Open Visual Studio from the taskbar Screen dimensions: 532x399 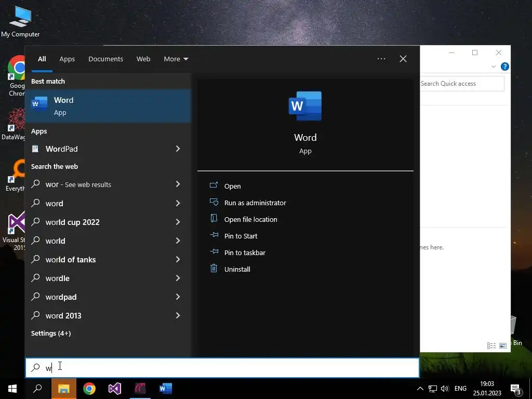pyautogui.click(x=115, y=389)
